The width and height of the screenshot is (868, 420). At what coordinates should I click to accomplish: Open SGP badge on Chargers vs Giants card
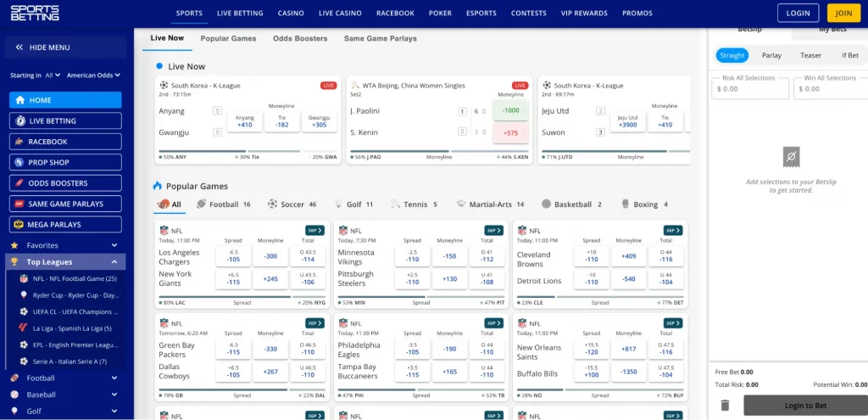[315, 230]
